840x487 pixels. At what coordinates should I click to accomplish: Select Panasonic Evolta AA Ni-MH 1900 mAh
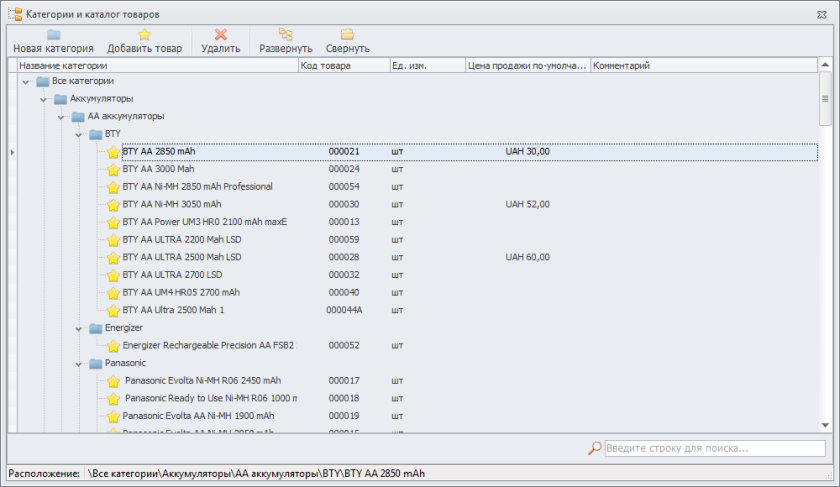pyautogui.click(x=198, y=415)
